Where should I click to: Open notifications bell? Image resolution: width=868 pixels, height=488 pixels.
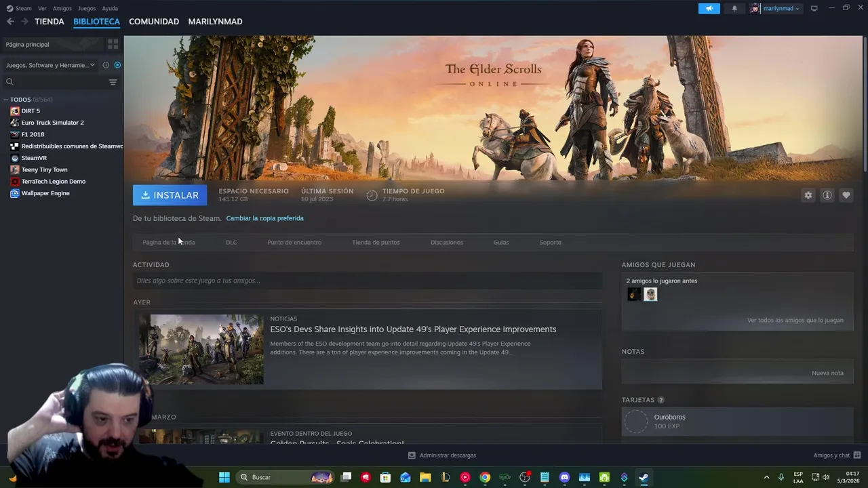point(734,8)
